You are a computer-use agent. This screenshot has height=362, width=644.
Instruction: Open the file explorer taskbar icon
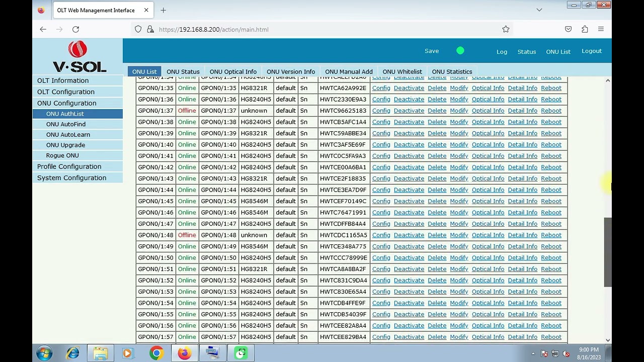pos(101,353)
